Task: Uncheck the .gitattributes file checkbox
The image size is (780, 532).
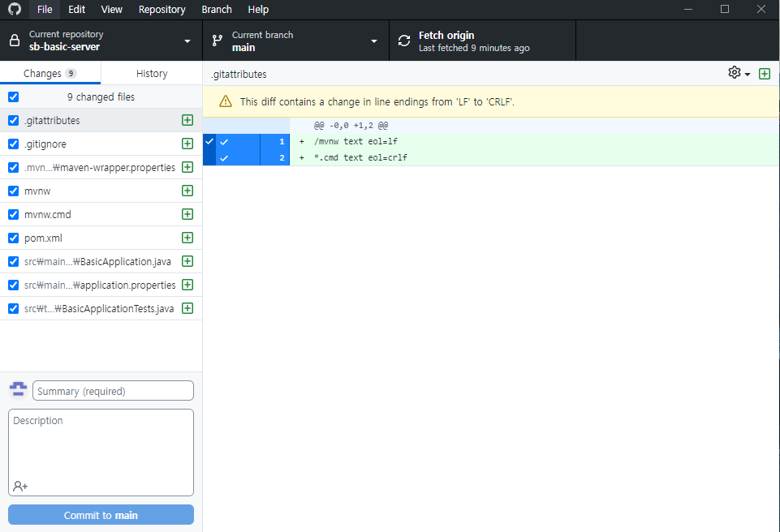Action: (x=14, y=120)
